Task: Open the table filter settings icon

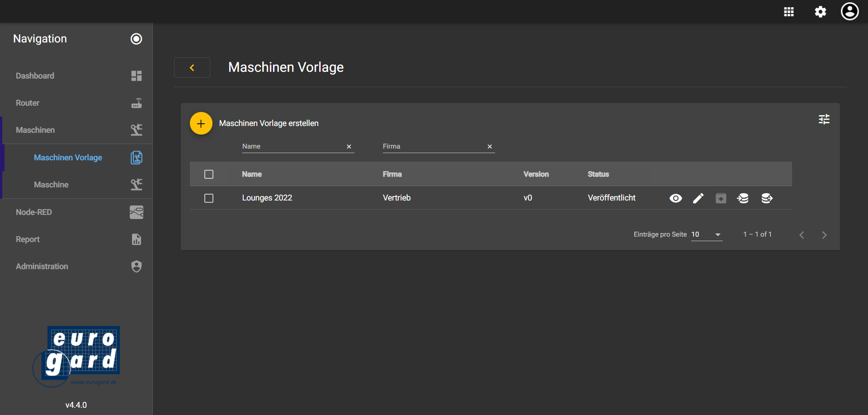Action: [x=824, y=119]
